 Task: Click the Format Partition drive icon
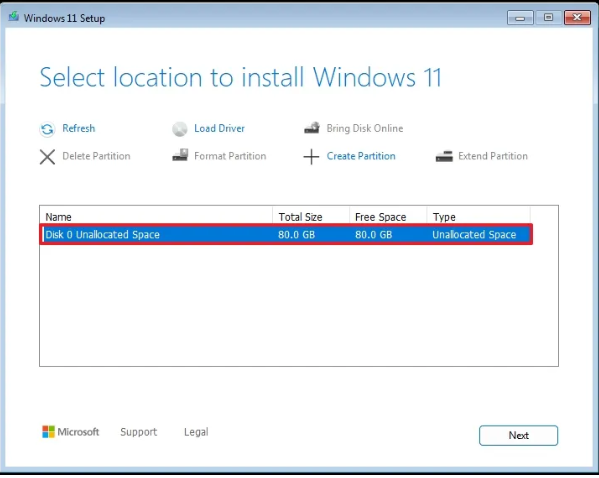coord(180,155)
